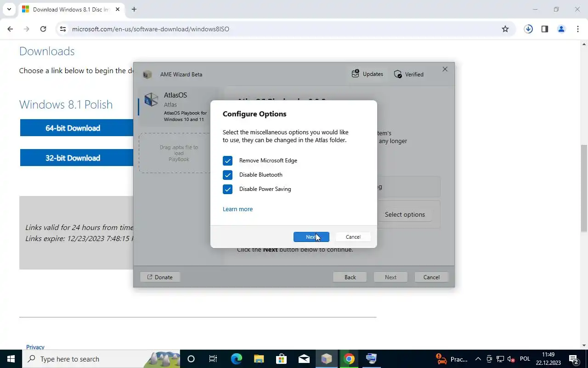588x368 pixels.
Task: Open the Windows Start menu
Action: (x=11, y=359)
